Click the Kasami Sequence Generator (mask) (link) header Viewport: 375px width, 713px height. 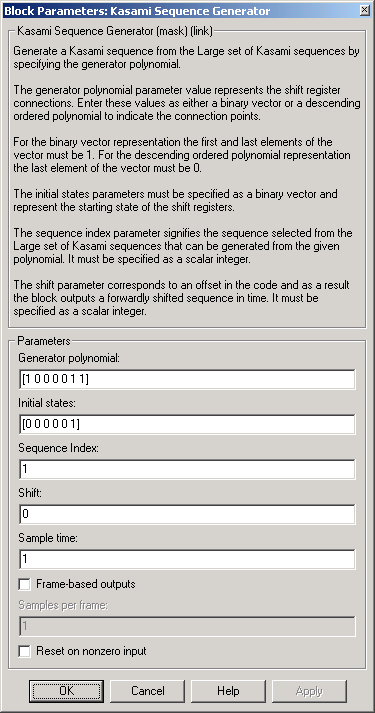[x=114, y=32]
